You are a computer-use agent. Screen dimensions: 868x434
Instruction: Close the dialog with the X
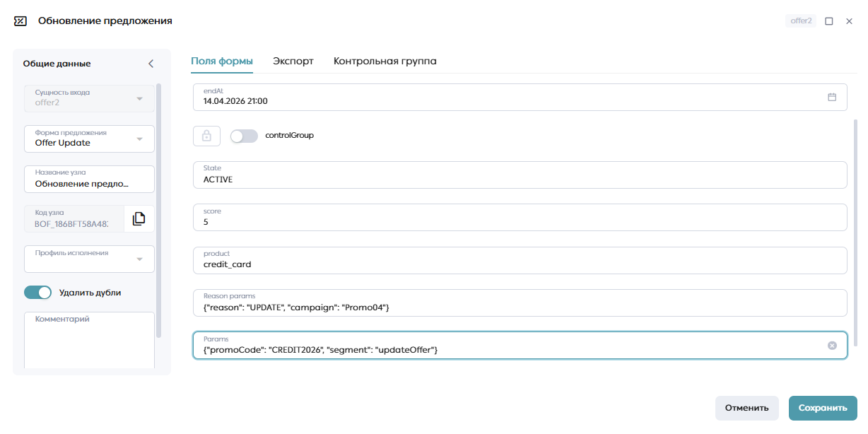click(x=849, y=21)
